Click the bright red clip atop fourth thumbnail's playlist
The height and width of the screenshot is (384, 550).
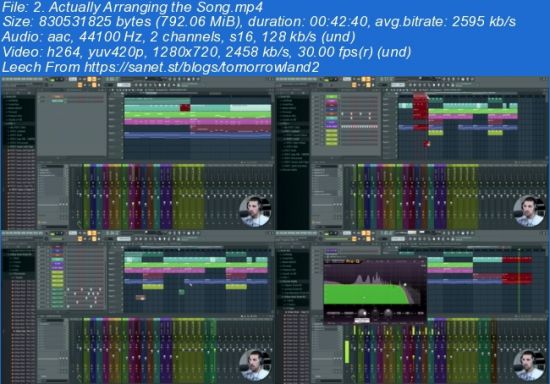click(517, 260)
